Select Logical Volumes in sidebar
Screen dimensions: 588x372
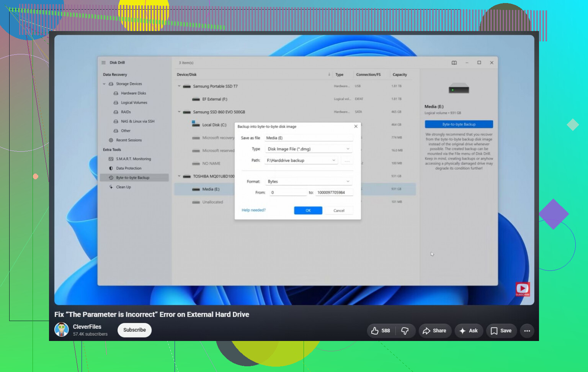pyautogui.click(x=134, y=103)
